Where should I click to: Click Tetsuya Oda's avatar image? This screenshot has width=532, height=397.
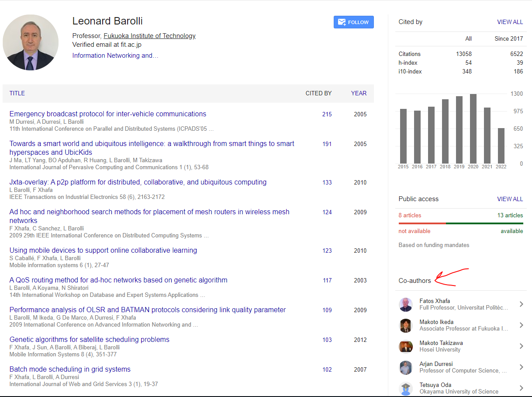click(x=405, y=388)
